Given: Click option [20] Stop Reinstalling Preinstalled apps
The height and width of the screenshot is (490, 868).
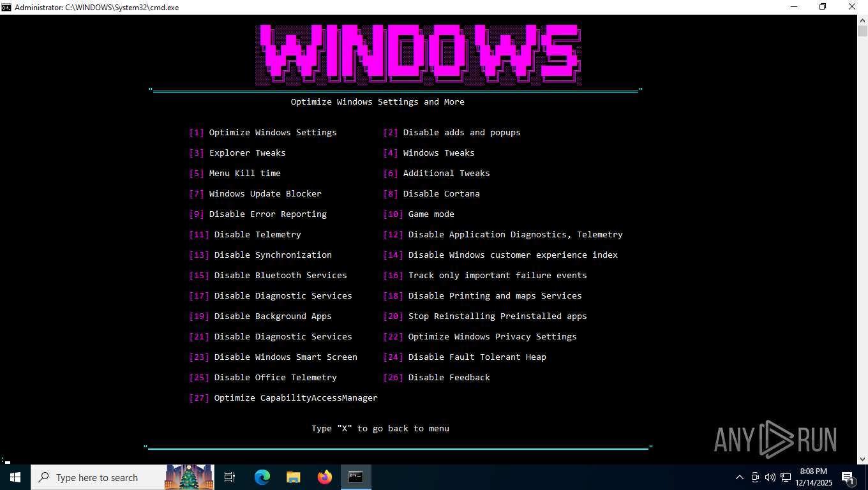Looking at the screenshot, I should pos(485,316).
